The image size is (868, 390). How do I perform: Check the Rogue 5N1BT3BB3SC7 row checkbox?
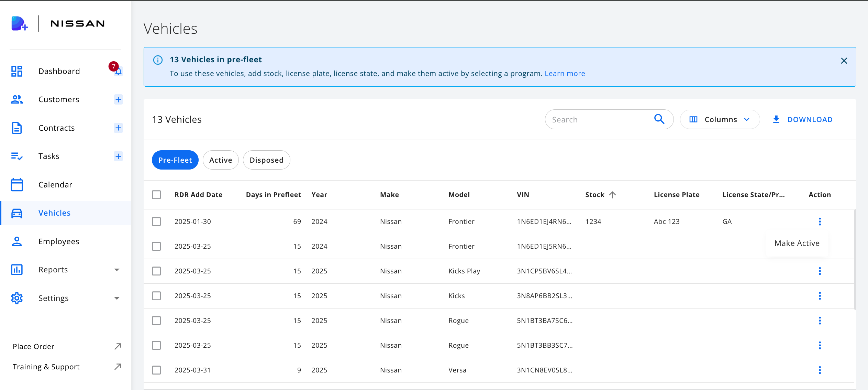pyautogui.click(x=156, y=345)
